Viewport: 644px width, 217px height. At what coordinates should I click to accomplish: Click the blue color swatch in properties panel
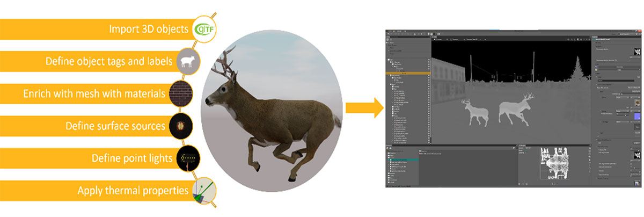(x=636, y=115)
